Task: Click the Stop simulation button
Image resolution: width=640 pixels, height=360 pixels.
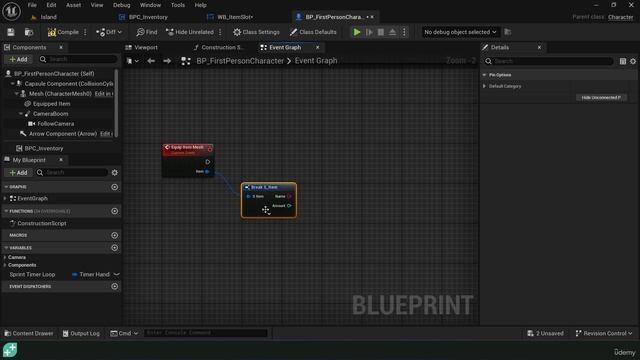Action: [x=381, y=32]
